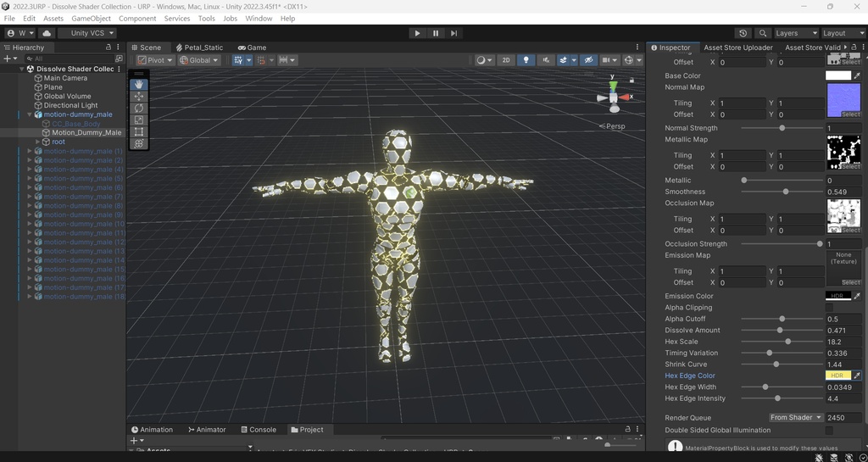Click the Hex Edge Color HDR swatch

pyautogui.click(x=838, y=376)
